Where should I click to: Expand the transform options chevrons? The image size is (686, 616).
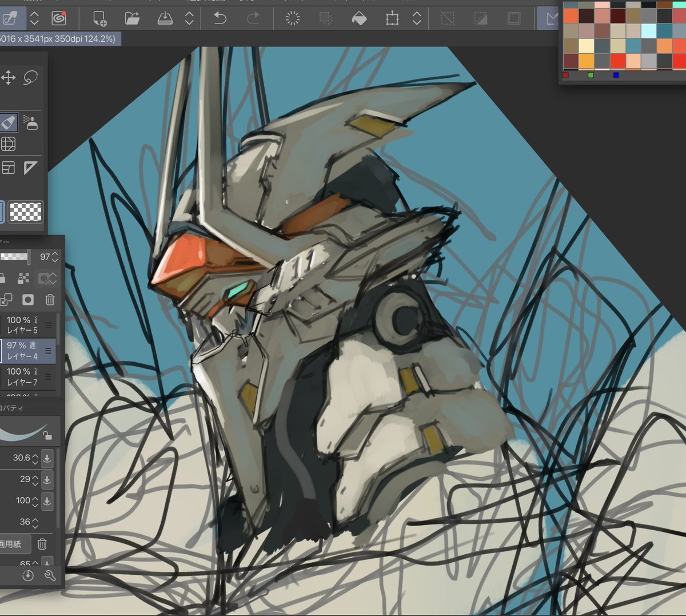pos(417,18)
